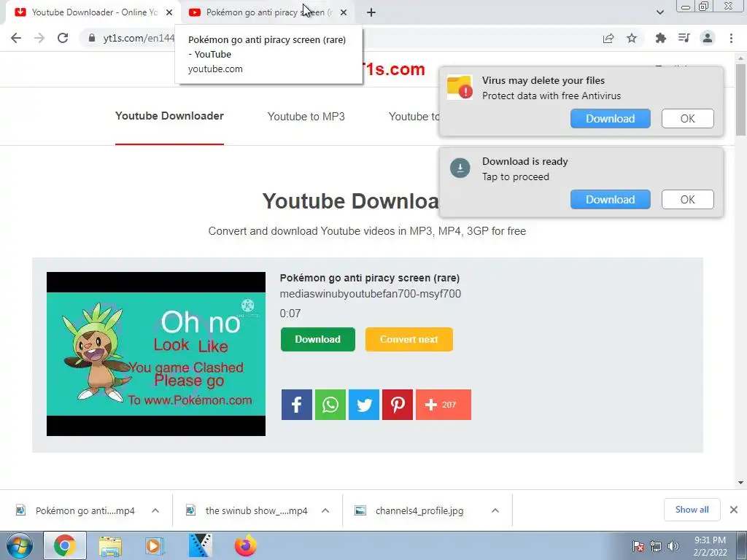Image resolution: width=747 pixels, height=560 pixels.
Task: Open the Windows Start menu
Action: (19, 545)
